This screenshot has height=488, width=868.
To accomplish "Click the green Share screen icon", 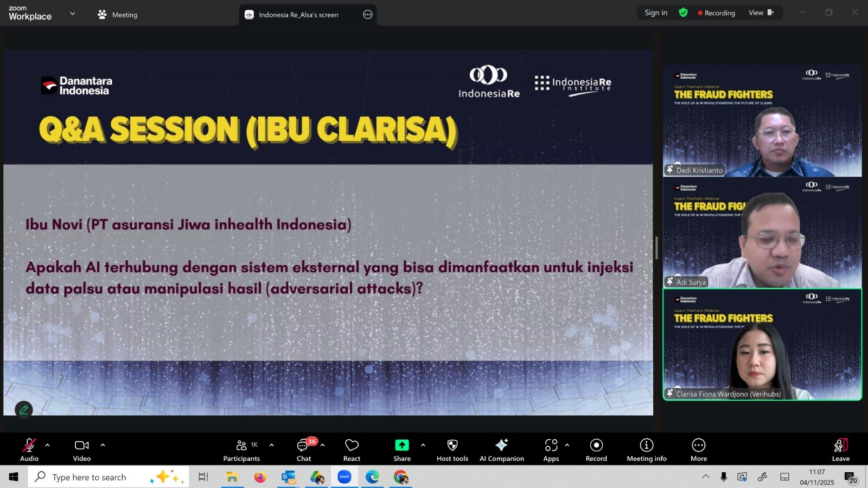I will [401, 445].
